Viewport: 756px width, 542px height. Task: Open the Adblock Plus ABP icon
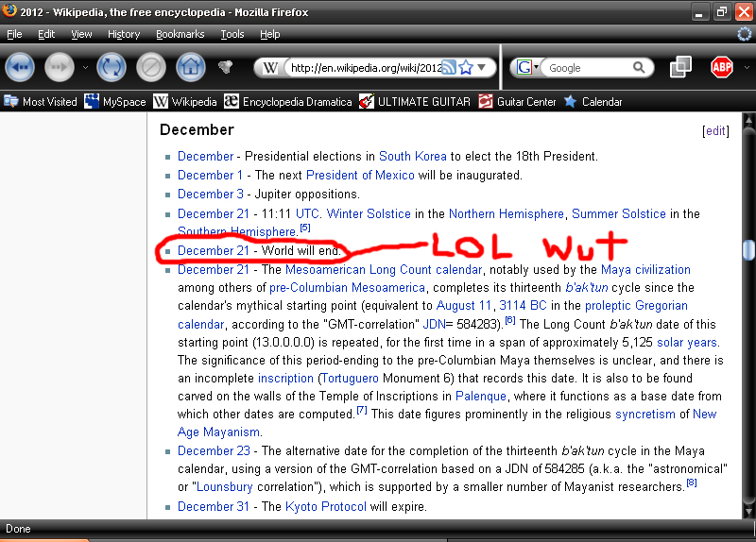click(x=722, y=67)
